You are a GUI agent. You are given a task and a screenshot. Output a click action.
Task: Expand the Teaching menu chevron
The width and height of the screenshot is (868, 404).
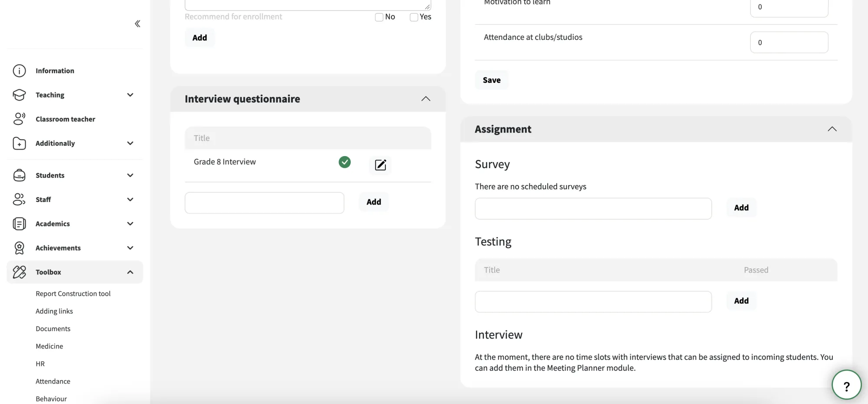point(130,95)
